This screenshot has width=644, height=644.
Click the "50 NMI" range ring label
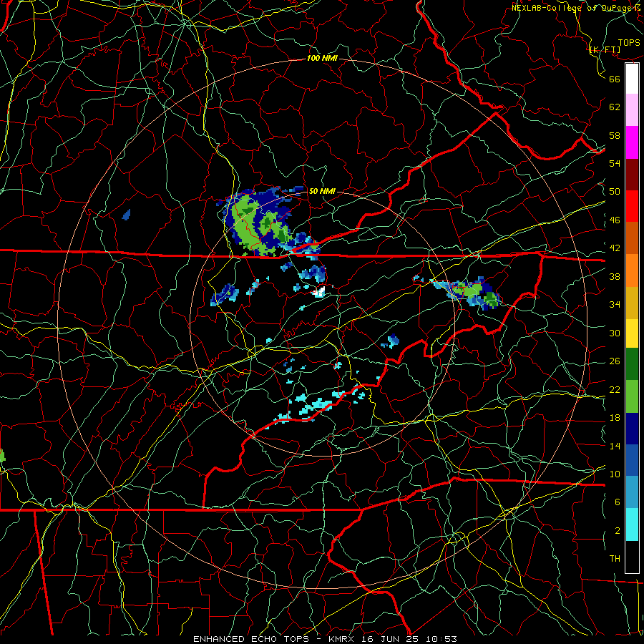[322, 191]
